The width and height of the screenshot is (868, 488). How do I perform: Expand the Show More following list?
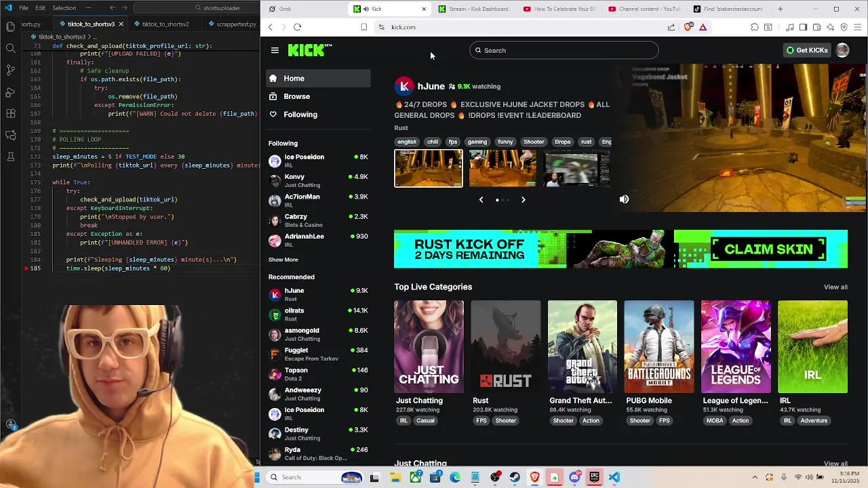283,260
